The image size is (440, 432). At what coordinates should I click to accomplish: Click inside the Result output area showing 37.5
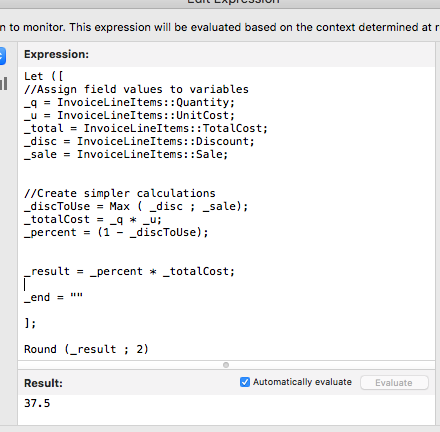(x=226, y=410)
